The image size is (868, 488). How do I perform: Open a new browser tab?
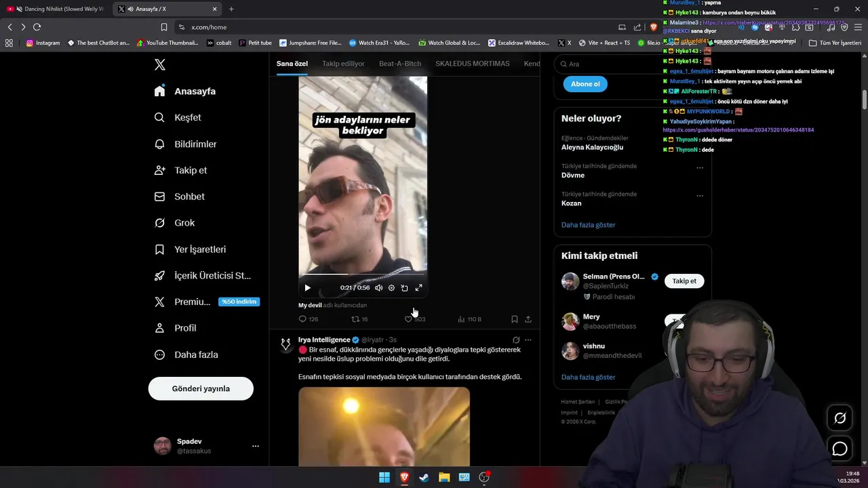pos(231,9)
